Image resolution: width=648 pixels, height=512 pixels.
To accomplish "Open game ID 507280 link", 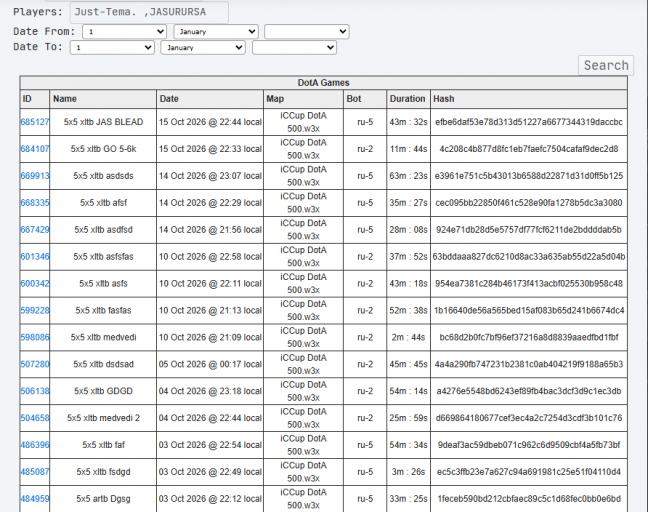I will coord(35,364).
